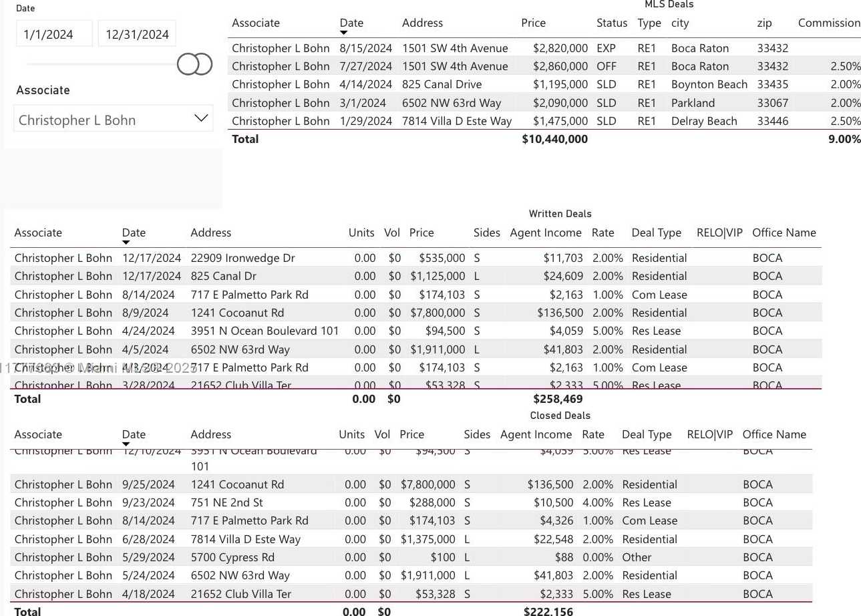Sort MLS Deals by Status column header

pos(612,23)
